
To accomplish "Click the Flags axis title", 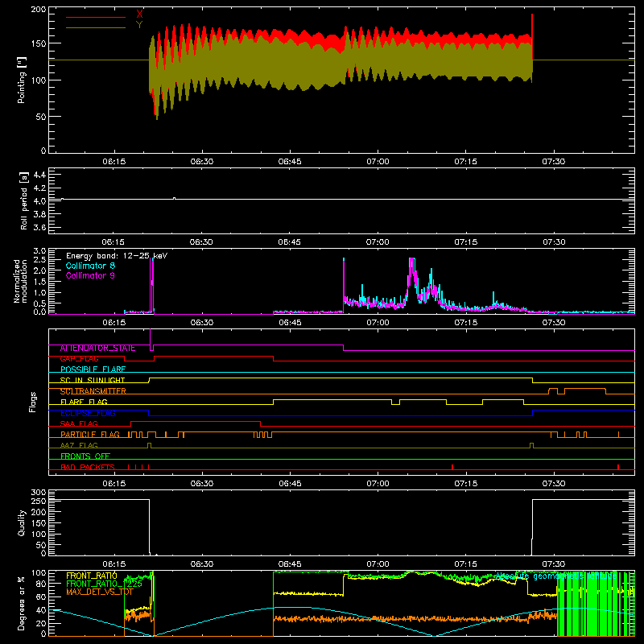I will [33, 402].
